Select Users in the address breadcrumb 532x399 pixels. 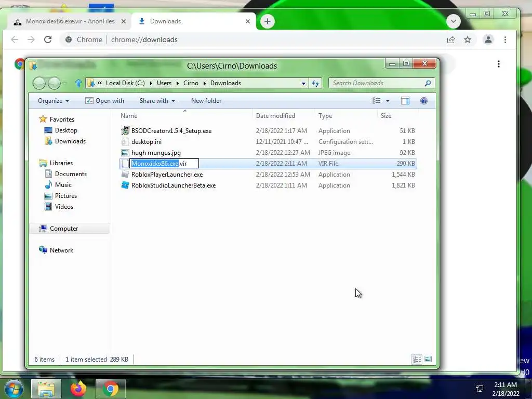click(164, 83)
